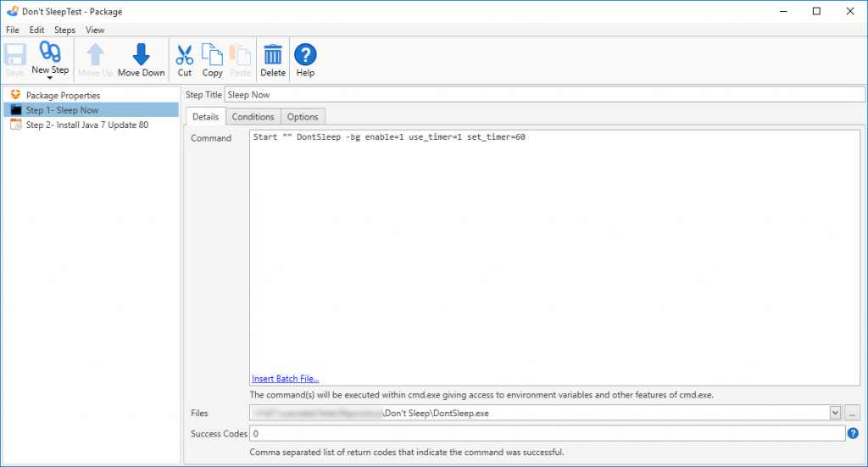Open the New Step footprints button

click(50, 53)
